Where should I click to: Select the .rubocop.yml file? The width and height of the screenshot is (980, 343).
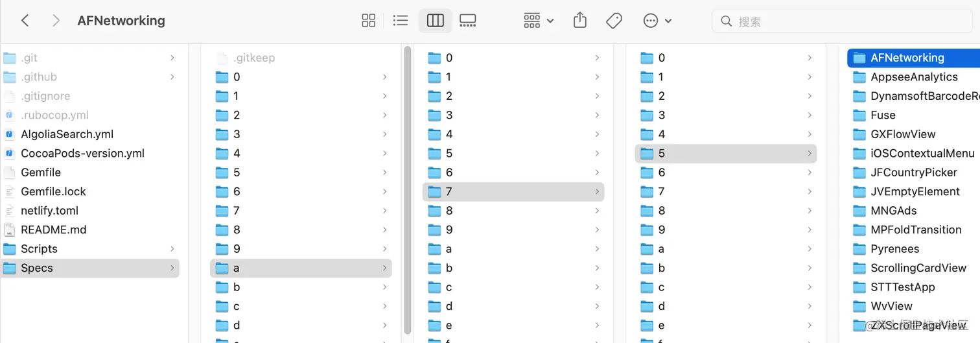click(90, 115)
